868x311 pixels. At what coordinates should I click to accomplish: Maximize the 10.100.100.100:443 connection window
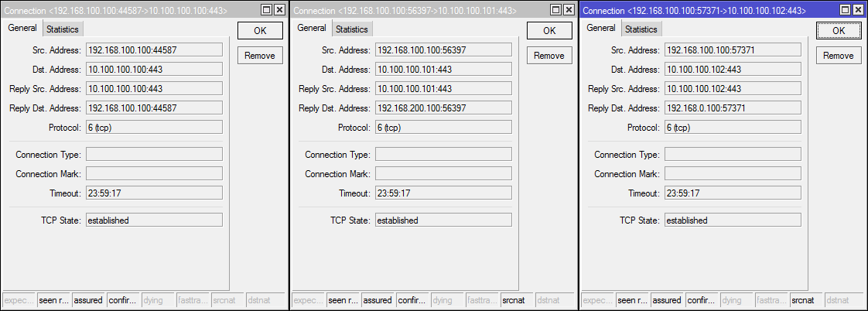pos(266,10)
